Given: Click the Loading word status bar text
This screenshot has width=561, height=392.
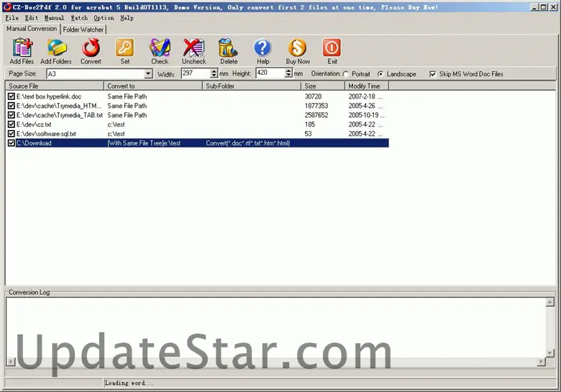Looking at the screenshot, I should 129,383.
